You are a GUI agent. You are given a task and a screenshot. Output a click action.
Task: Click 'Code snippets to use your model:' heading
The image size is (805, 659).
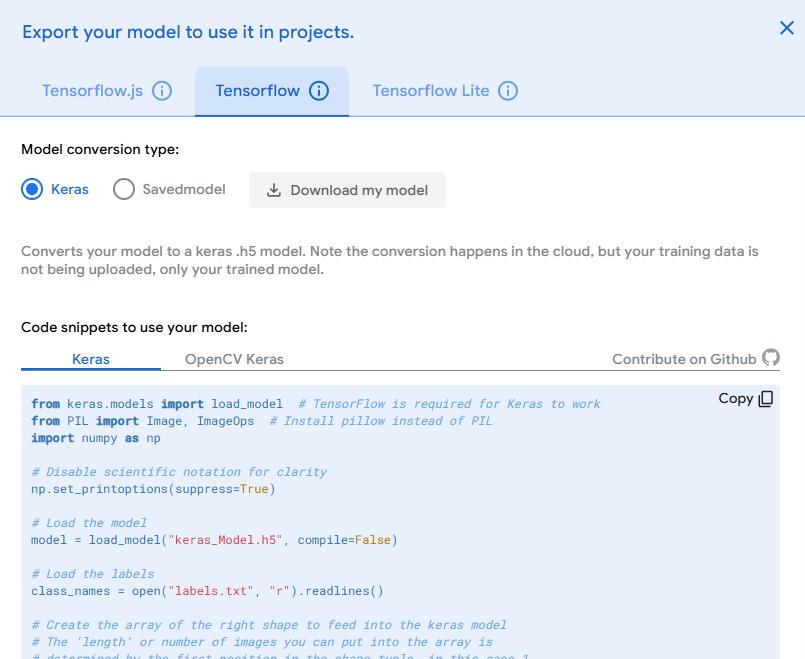tap(134, 327)
